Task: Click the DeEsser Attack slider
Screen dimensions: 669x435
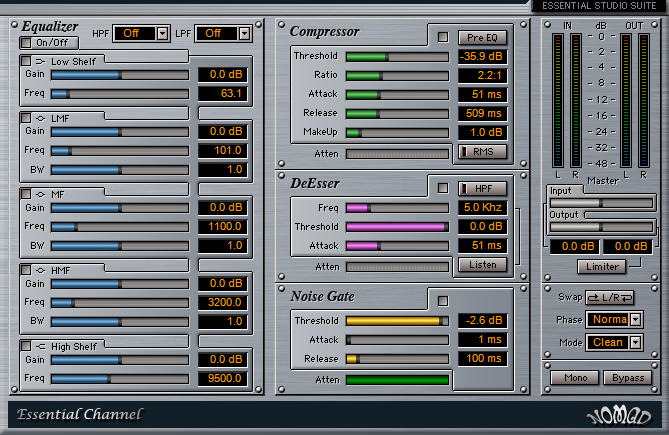Action: [x=397, y=246]
